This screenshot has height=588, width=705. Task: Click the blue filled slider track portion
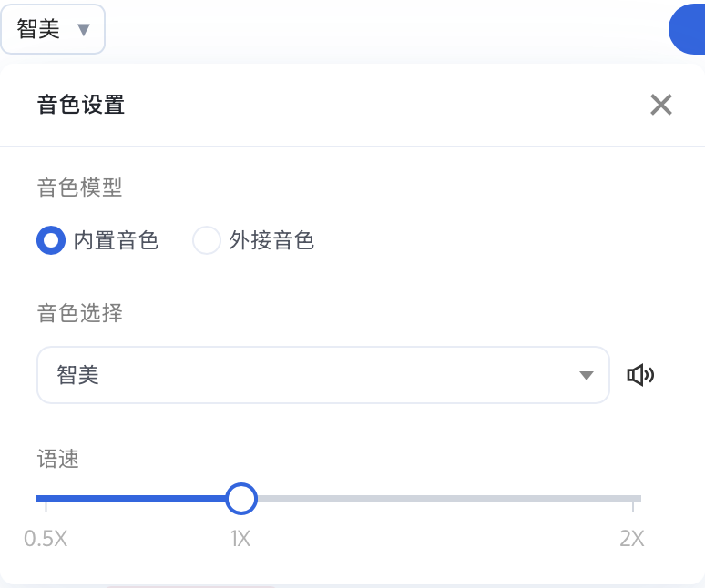tap(131, 499)
